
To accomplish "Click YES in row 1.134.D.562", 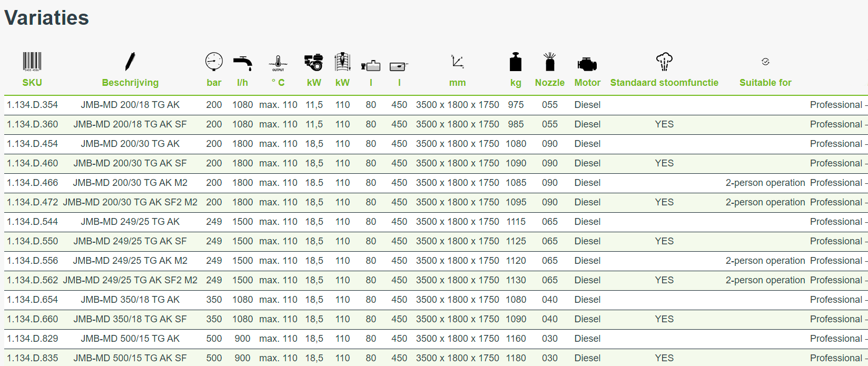I will click(x=664, y=280).
